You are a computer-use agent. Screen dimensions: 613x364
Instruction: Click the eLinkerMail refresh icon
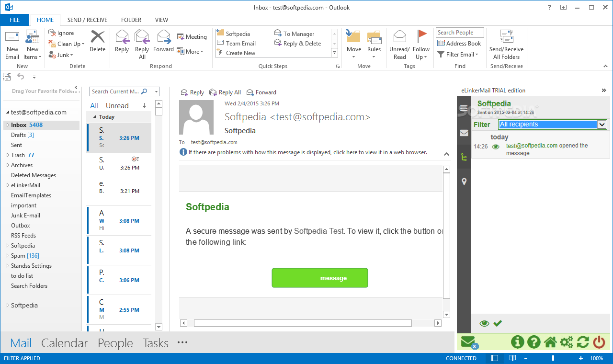pyautogui.click(x=583, y=342)
